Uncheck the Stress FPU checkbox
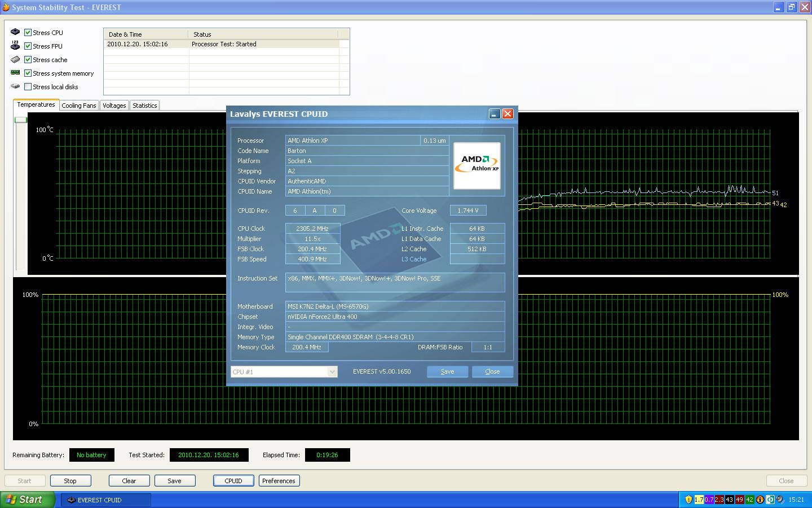This screenshot has height=508, width=812. pyautogui.click(x=28, y=46)
